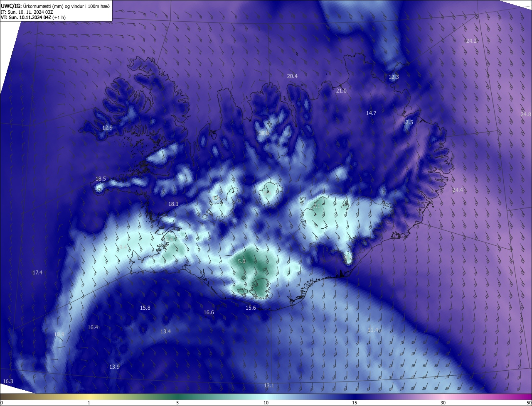Click the 15.6 value label

pyautogui.click(x=251, y=308)
